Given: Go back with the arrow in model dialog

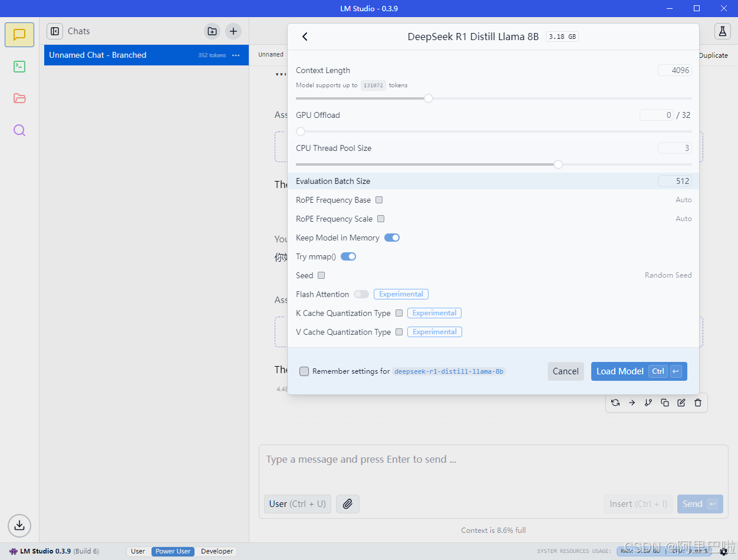Looking at the screenshot, I should click(x=305, y=37).
